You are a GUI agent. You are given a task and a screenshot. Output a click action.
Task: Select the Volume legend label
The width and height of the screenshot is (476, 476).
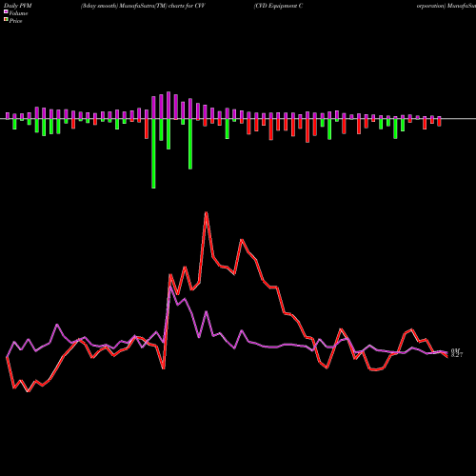coord(18,13)
